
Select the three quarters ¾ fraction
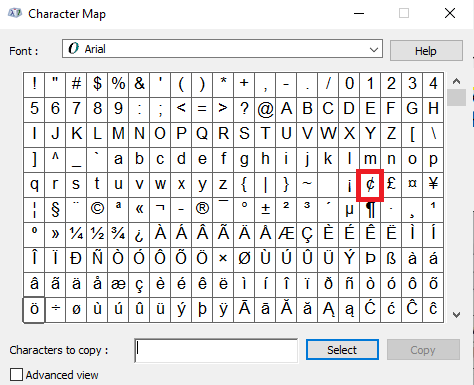coord(118,235)
